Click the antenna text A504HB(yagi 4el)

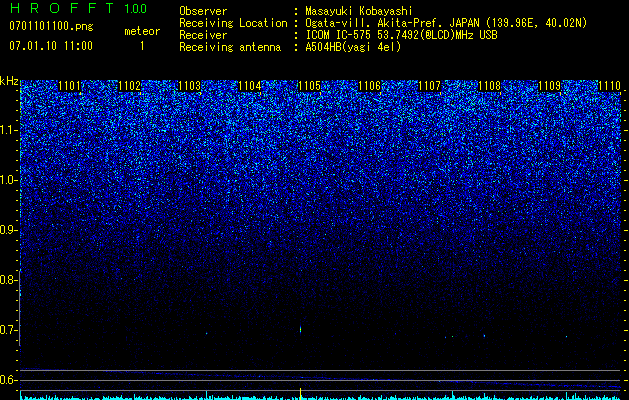pyautogui.click(x=353, y=47)
